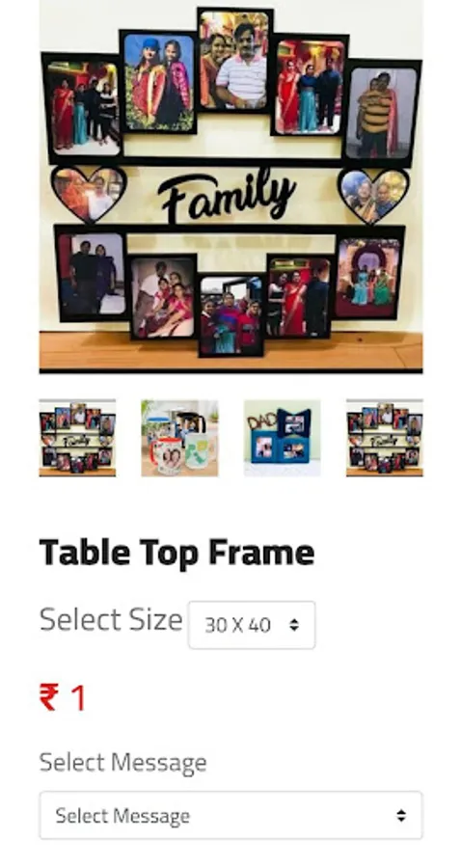Click the arrows on the size selector
The height and width of the screenshot is (868, 461).
point(294,625)
